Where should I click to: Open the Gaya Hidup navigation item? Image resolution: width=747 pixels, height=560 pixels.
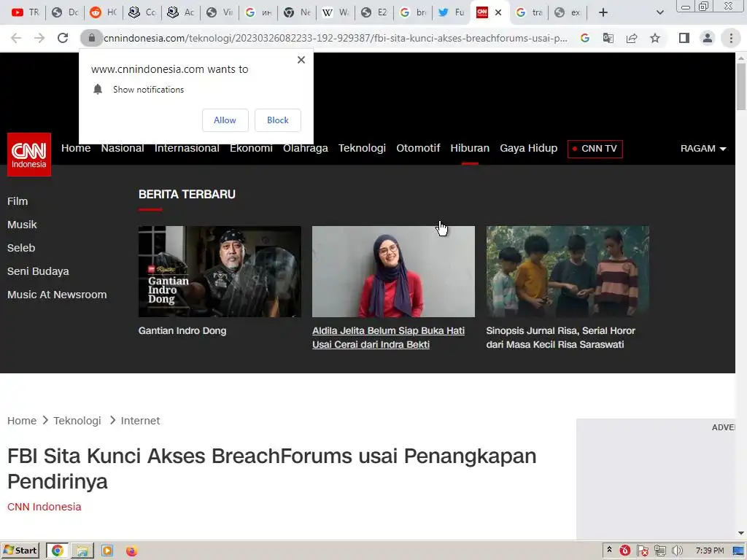[528, 148]
